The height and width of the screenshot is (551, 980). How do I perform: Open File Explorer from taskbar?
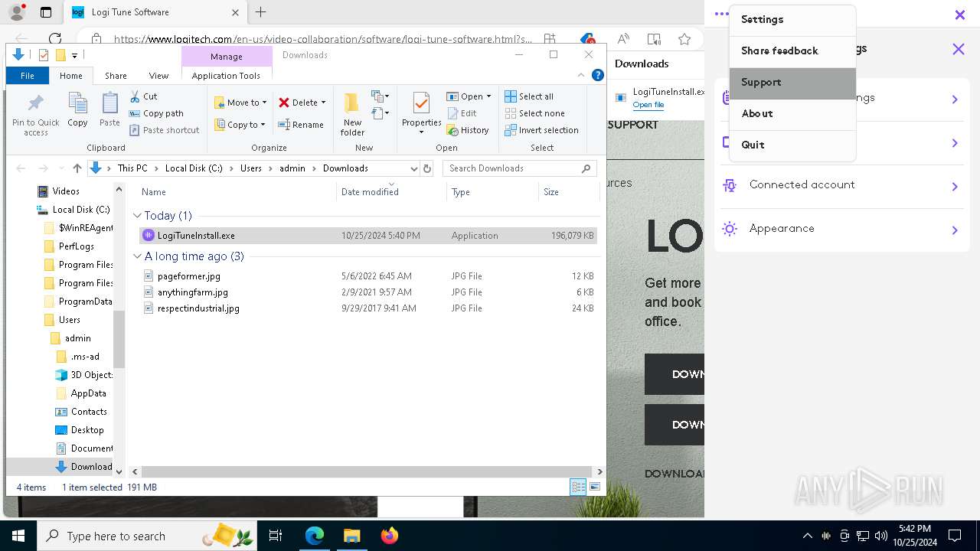(351, 536)
